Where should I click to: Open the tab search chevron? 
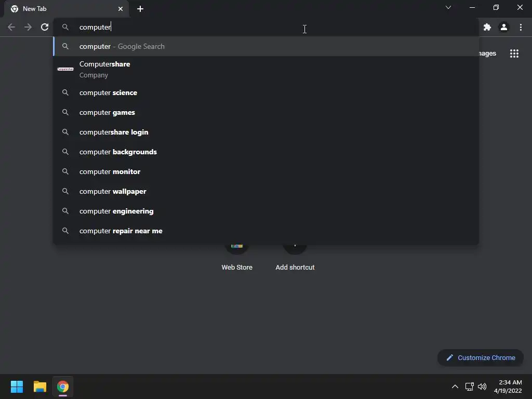[x=448, y=7]
